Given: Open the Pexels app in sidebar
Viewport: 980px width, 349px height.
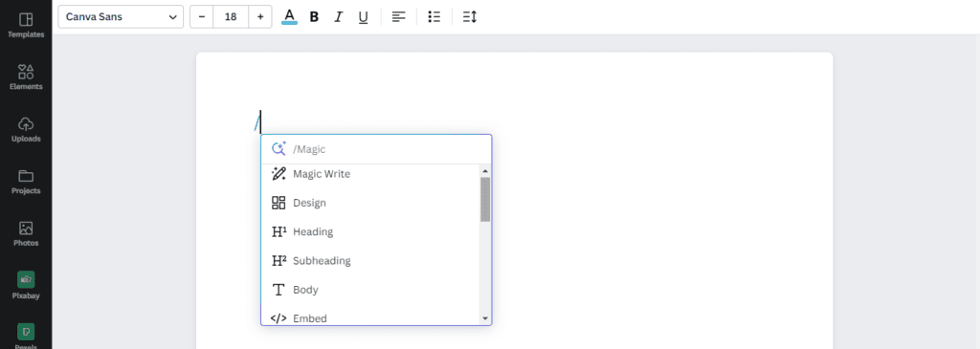Looking at the screenshot, I should tap(26, 336).
